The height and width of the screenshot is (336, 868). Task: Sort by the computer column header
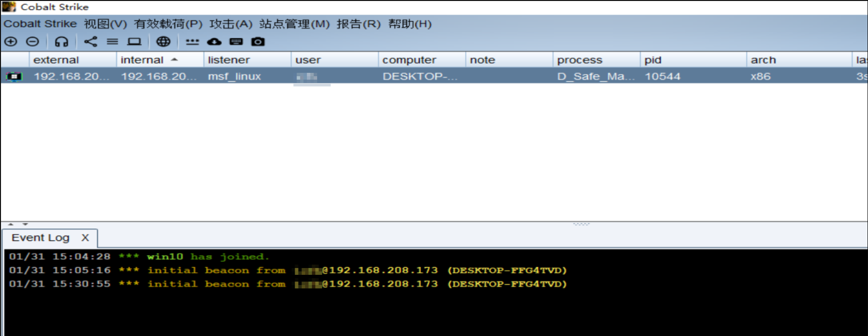pos(422,60)
